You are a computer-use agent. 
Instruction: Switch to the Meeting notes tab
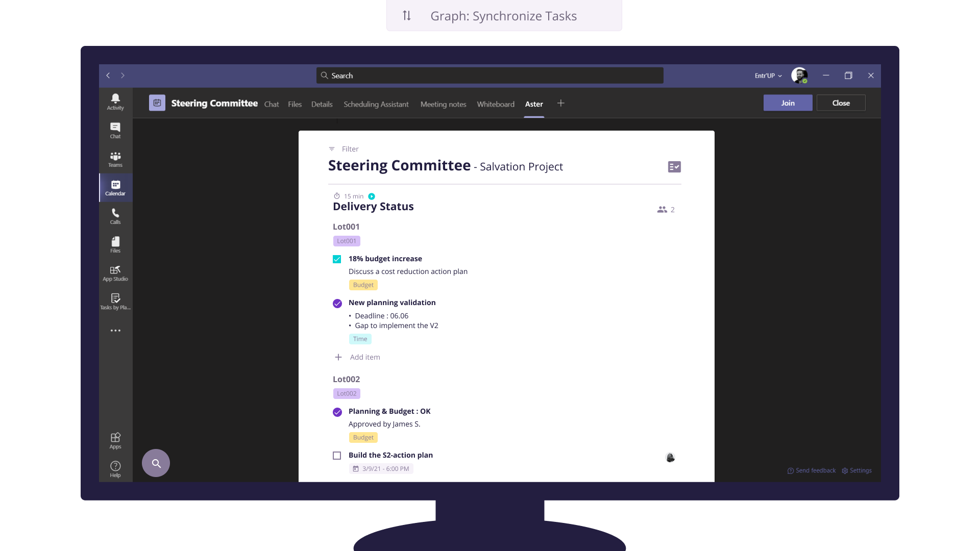(x=443, y=104)
